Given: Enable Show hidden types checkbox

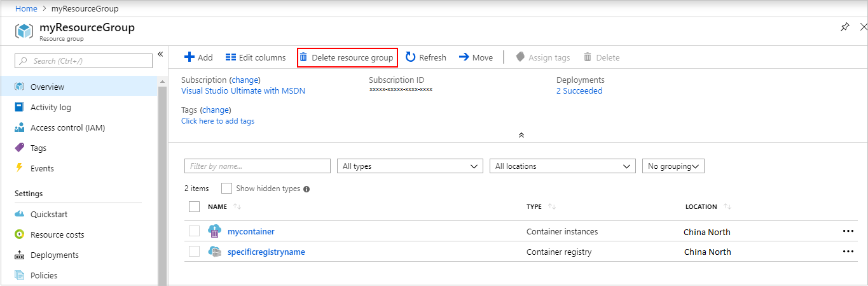Looking at the screenshot, I should coord(226,189).
